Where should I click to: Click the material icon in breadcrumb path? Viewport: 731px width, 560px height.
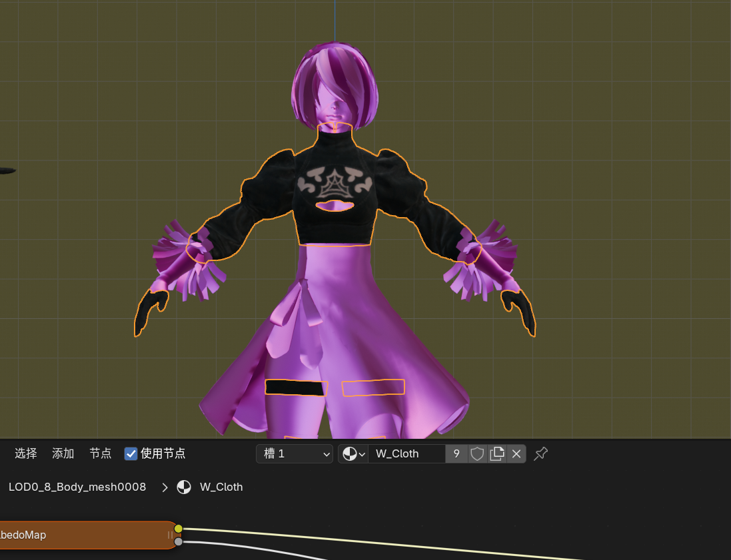click(x=184, y=487)
